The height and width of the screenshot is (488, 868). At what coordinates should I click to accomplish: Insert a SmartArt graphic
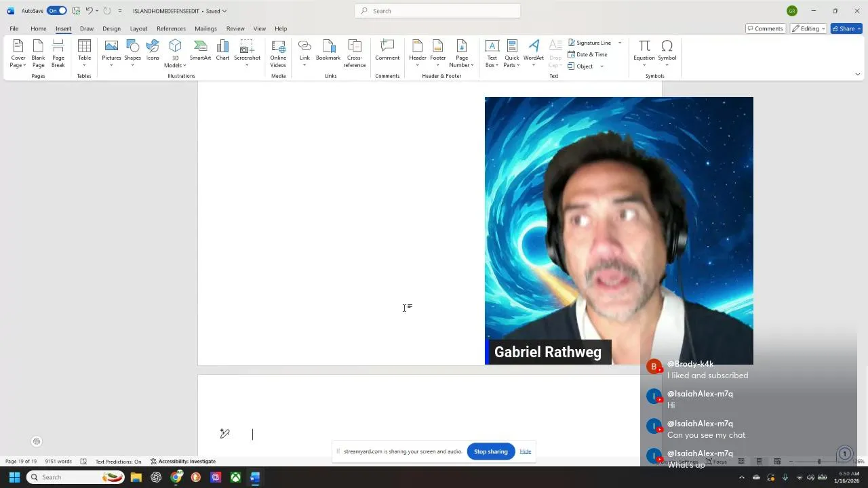pos(200,50)
